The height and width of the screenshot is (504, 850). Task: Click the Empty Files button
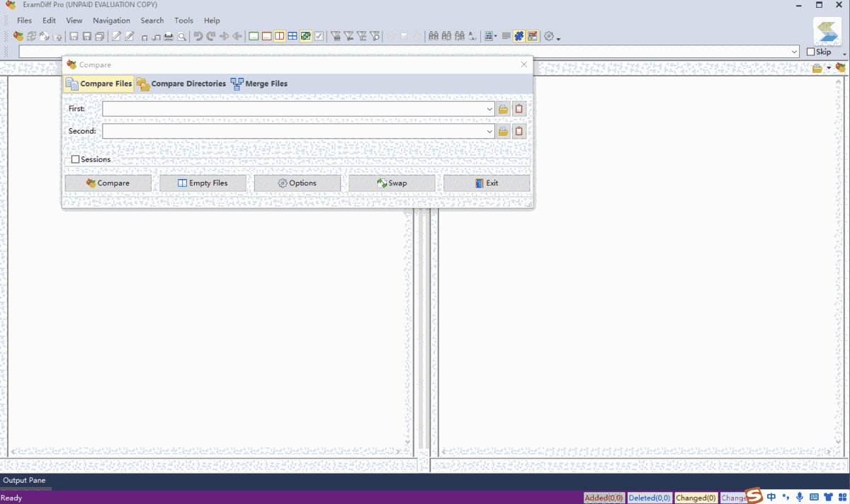pyautogui.click(x=203, y=183)
